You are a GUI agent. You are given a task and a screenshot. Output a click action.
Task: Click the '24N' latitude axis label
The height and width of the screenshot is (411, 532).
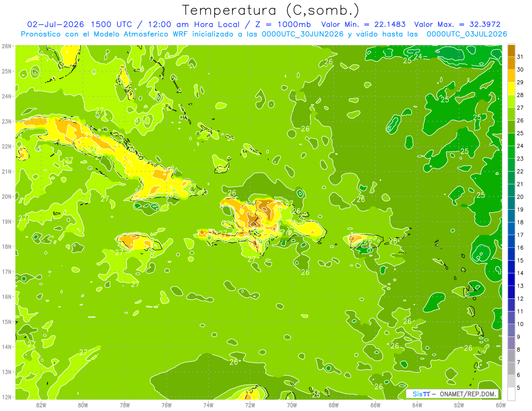click(x=7, y=96)
